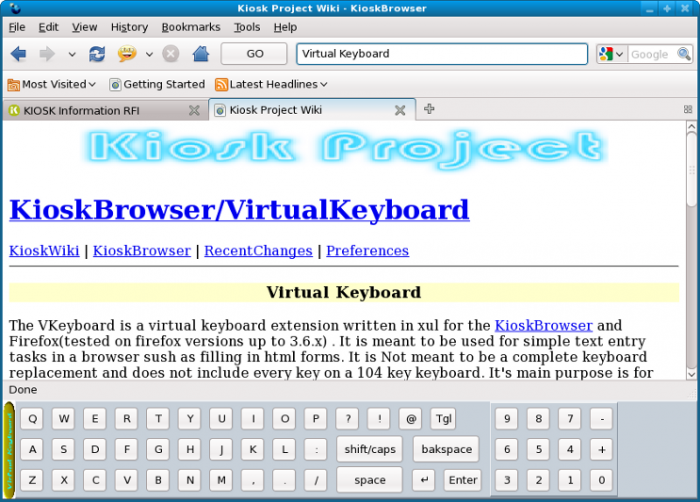Tap the colon key
This screenshot has height=502, width=700.
[x=316, y=449]
